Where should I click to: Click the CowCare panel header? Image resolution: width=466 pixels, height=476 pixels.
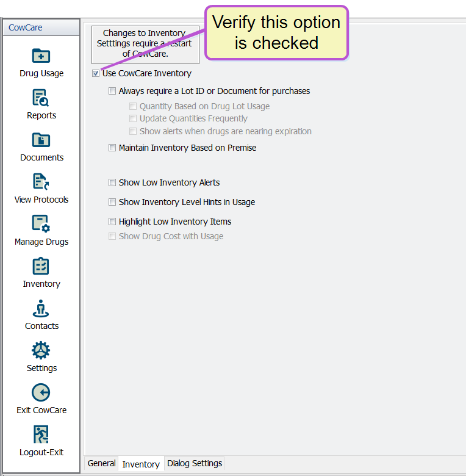point(41,27)
